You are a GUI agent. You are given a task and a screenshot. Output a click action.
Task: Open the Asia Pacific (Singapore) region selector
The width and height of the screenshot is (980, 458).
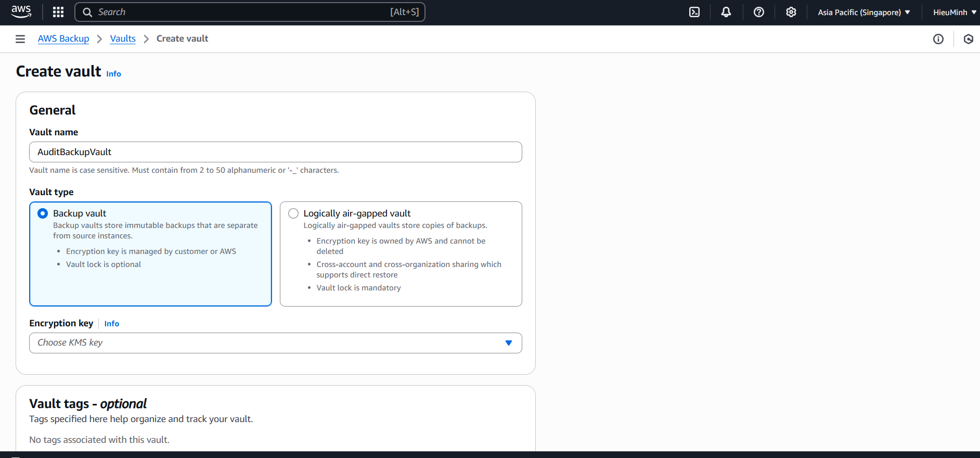(864, 12)
